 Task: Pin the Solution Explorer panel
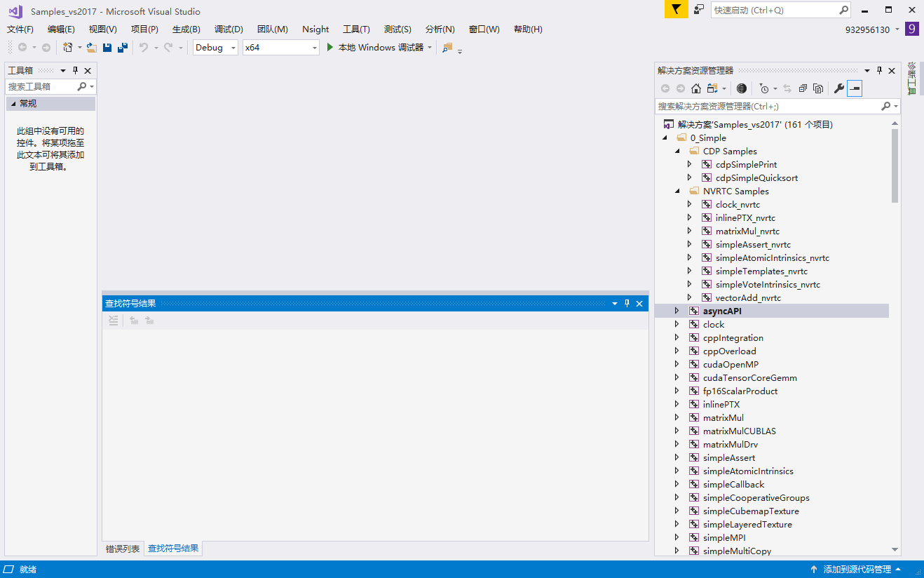[879, 70]
